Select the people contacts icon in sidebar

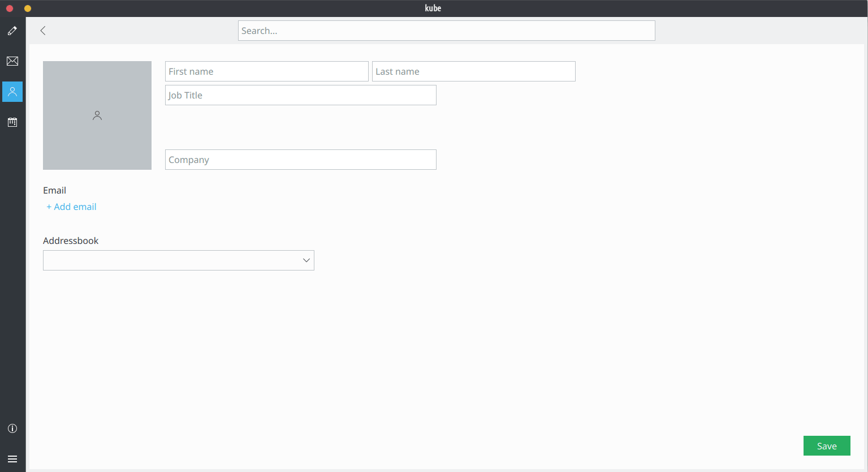click(x=12, y=92)
